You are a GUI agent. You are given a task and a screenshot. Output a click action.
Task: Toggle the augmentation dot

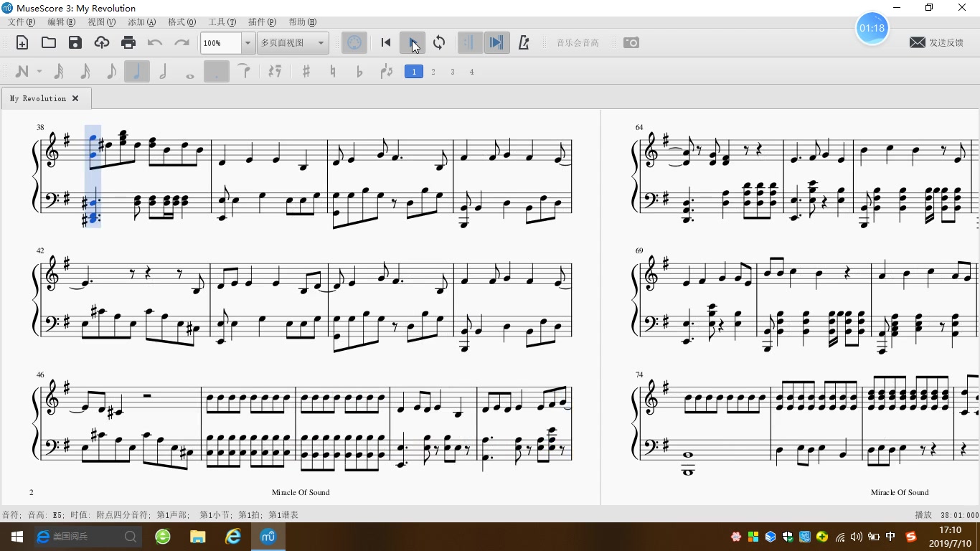(x=217, y=72)
